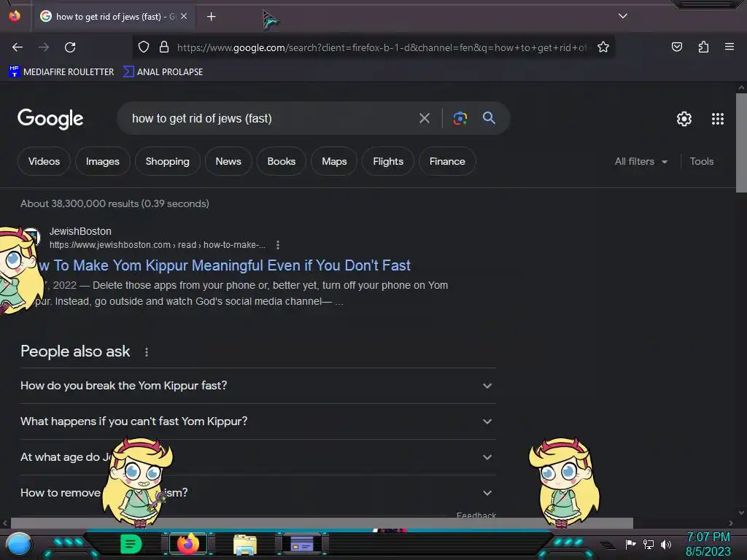Filter results to Videos
747x560 pixels.
click(x=44, y=161)
